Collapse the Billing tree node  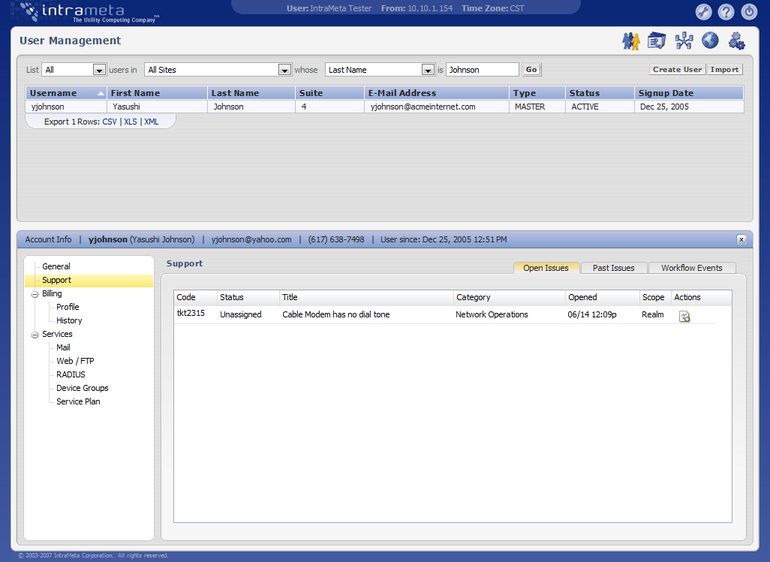click(x=35, y=294)
